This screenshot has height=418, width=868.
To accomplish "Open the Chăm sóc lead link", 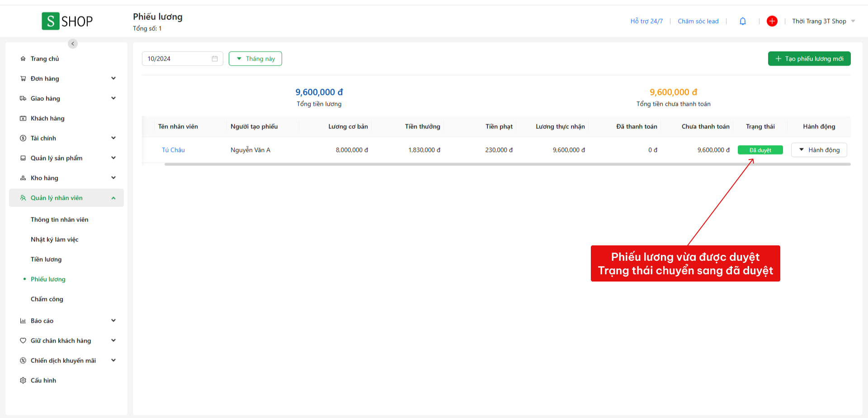I will tap(698, 21).
